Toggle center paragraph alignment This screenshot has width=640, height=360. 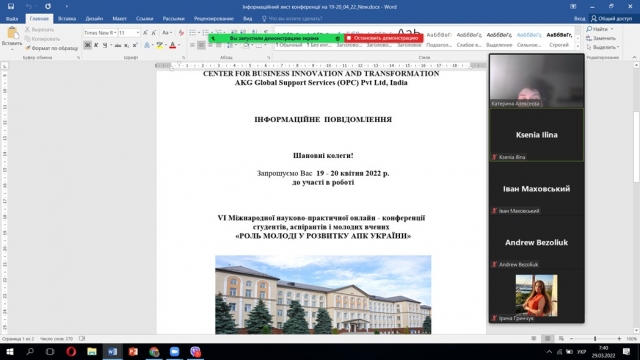[x=201, y=45]
